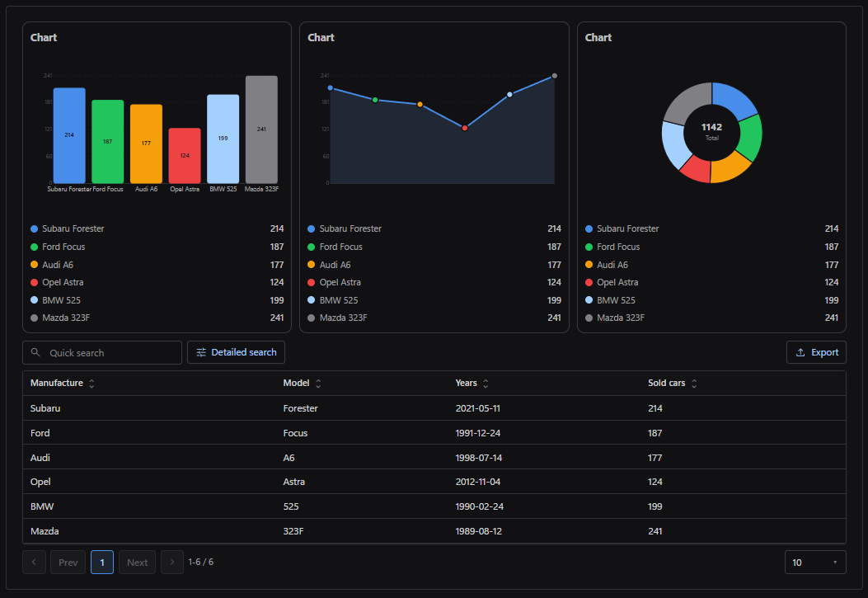Click the Next pagination button
This screenshot has height=598, width=868.
pos(138,562)
